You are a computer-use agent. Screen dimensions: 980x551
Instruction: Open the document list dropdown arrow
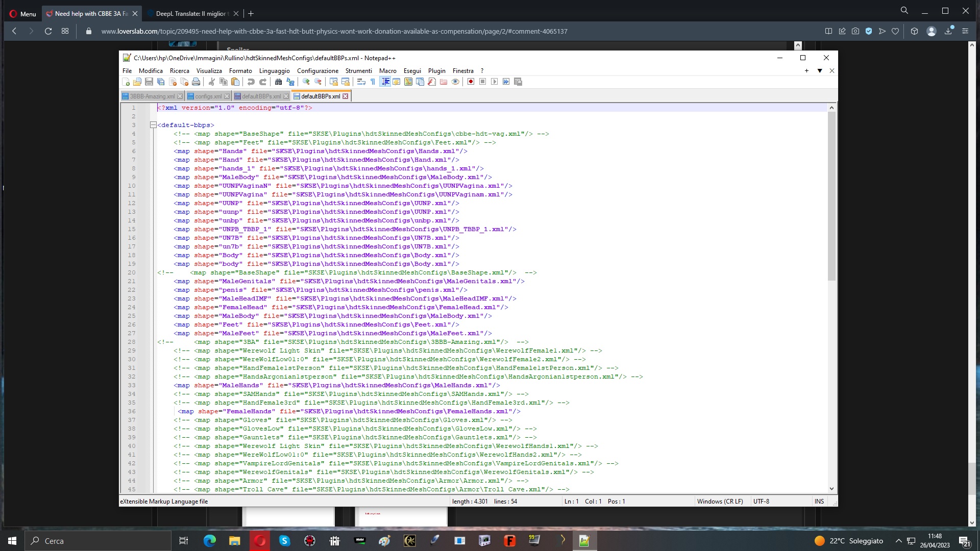click(x=820, y=71)
